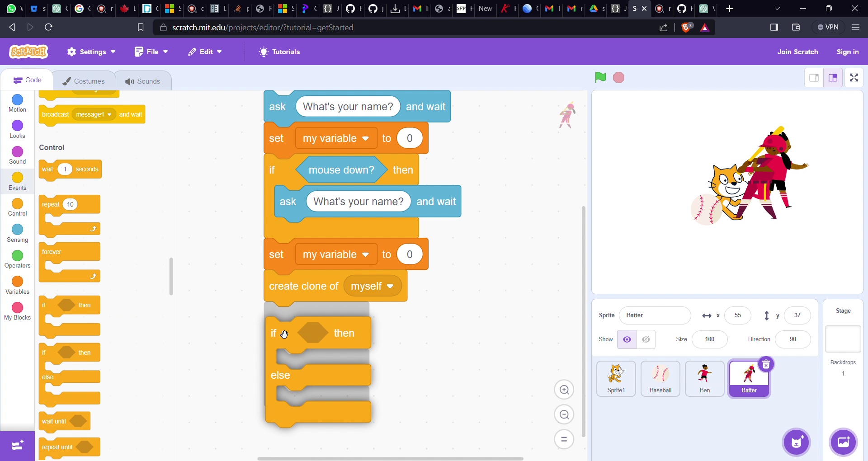Open the File menu

tap(151, 52)
